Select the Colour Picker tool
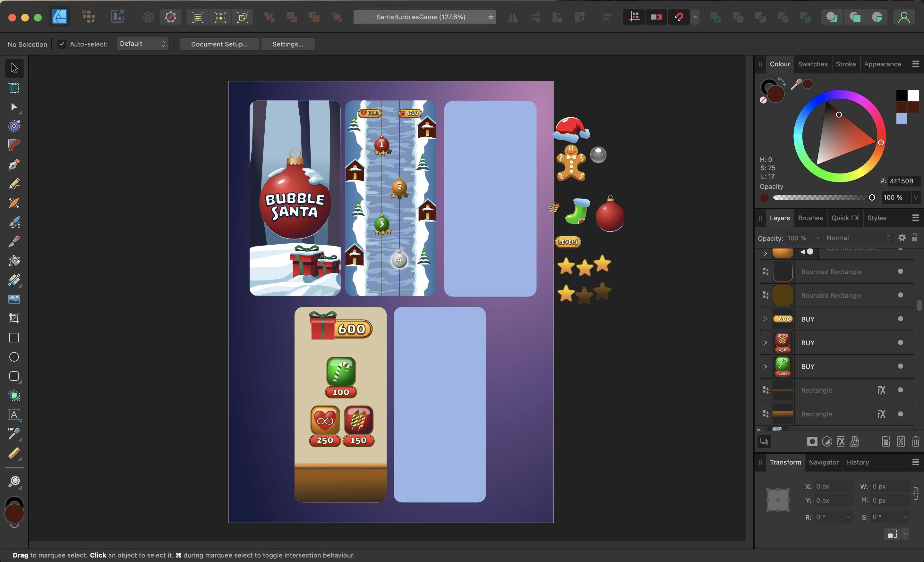This screenshot has height=562, width=924. 14,434
